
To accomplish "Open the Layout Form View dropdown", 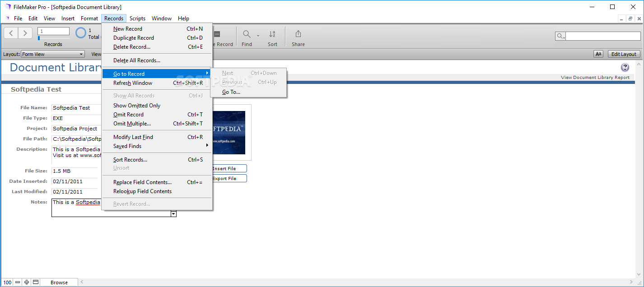I will (52, 54).
